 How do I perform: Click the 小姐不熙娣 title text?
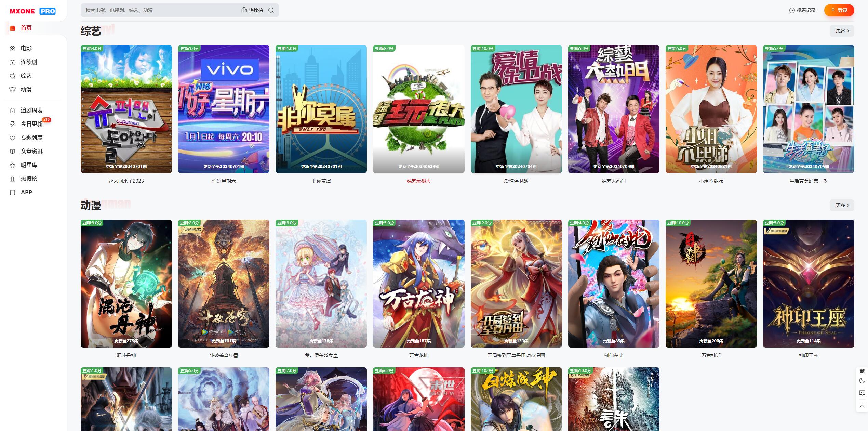pos(711,181)
